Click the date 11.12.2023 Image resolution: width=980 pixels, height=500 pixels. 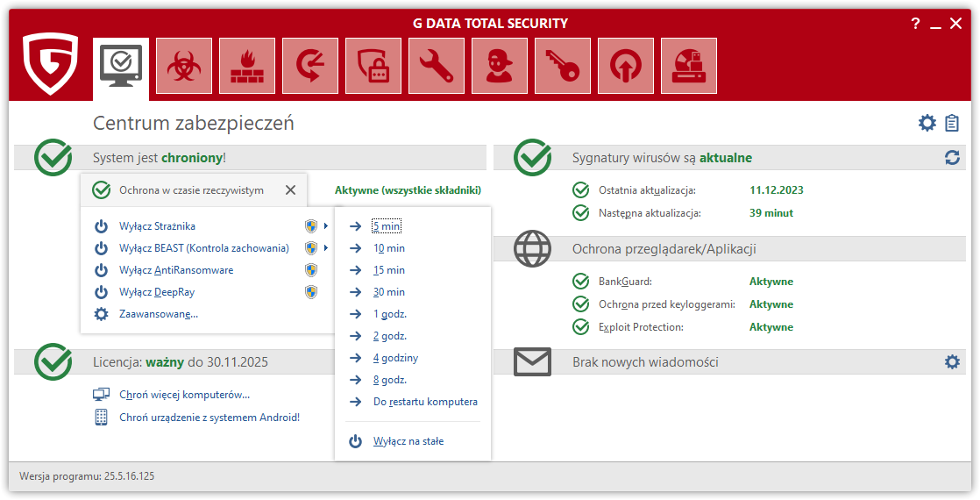click(x=777, y=190)
